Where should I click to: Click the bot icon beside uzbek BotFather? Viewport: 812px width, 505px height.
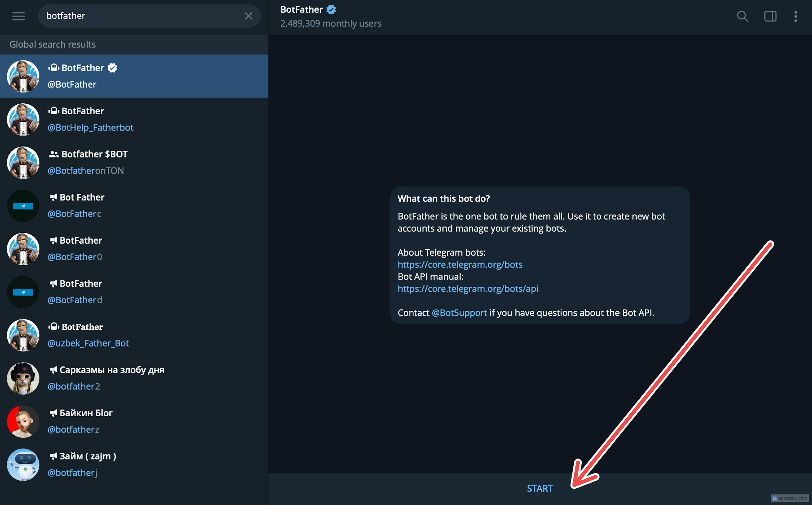[x=54, y=327]
